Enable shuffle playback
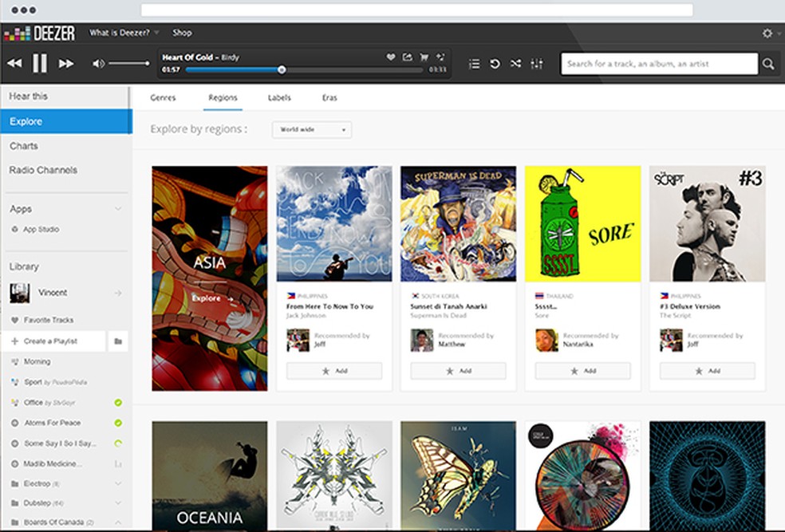 point(516,63)
